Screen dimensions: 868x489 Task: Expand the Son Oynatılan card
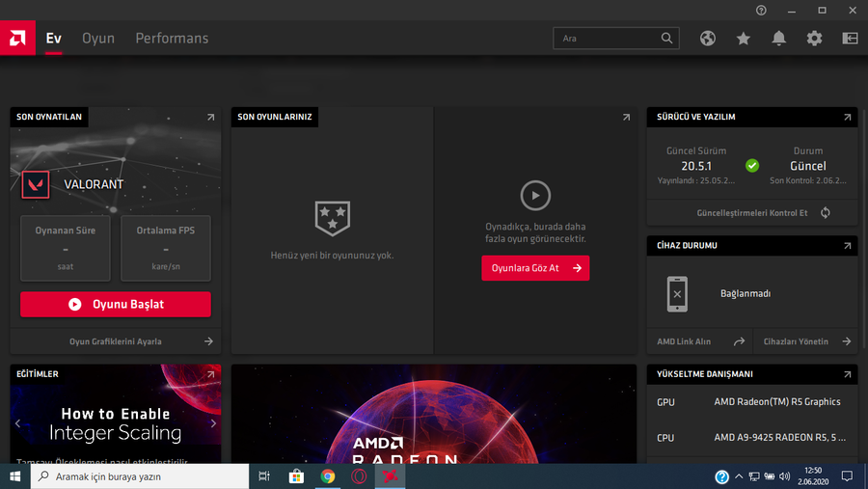click(x=211, y=118)
